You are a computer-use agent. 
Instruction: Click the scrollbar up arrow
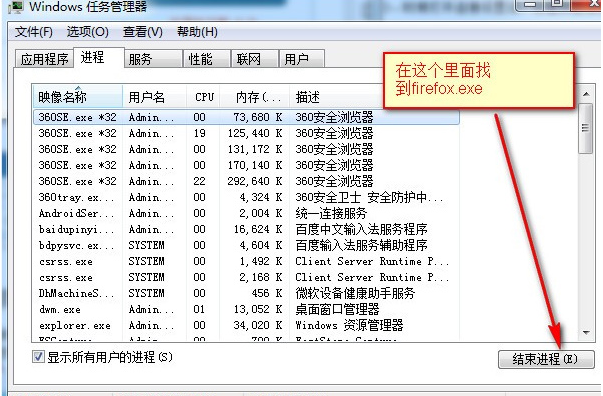586,94
